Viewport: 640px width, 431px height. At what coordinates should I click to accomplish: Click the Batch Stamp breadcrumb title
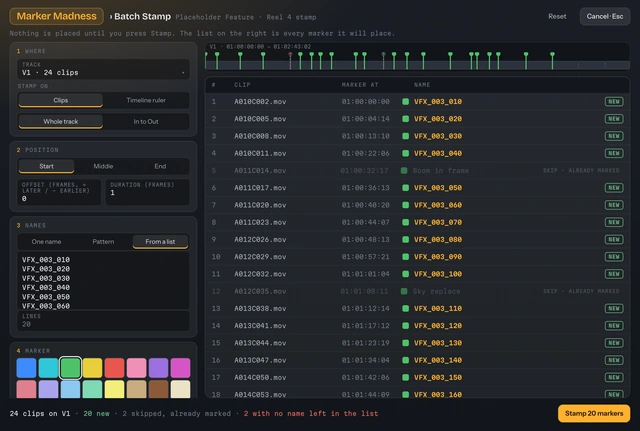click(x=142, y=16)
